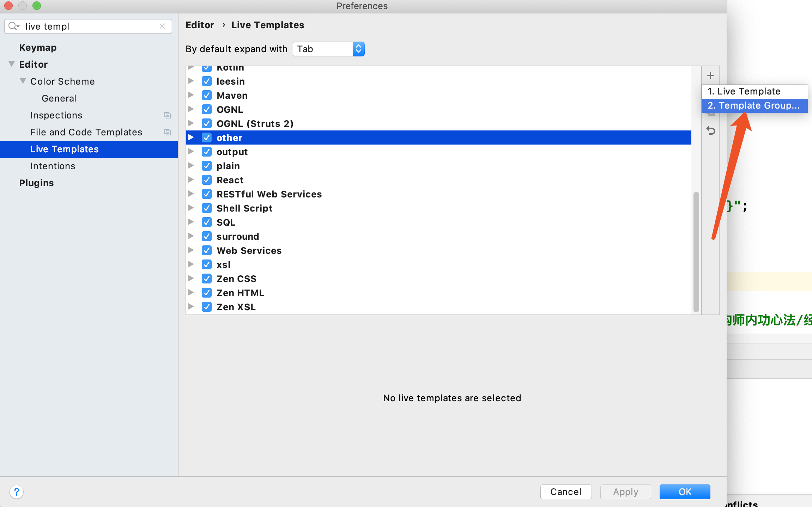Expand the plain template group
812x507 pixels.
point(192,165)
